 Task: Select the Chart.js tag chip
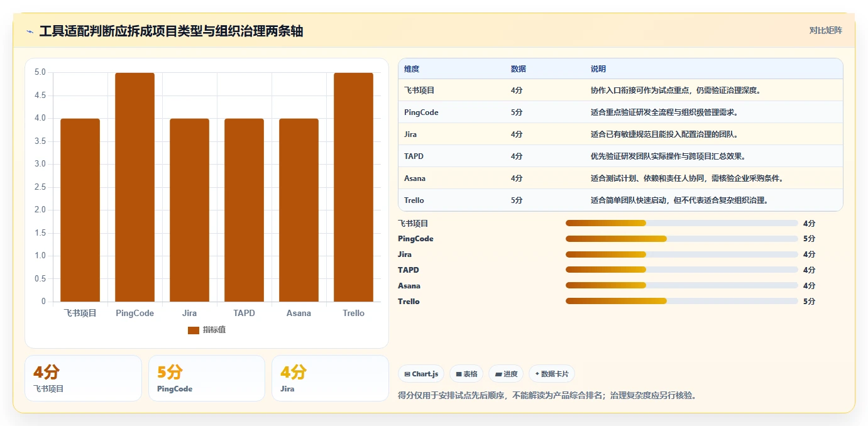point(421,374)
